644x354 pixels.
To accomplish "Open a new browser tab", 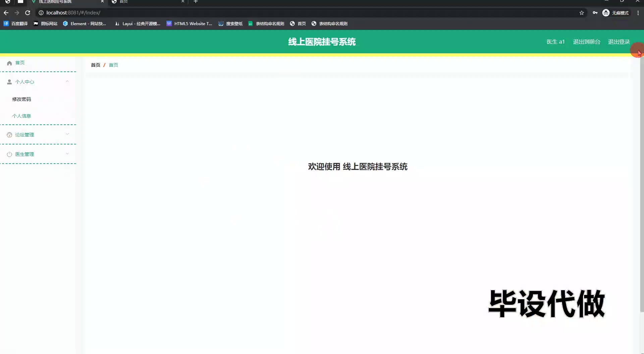I will [x=196, y=2].
